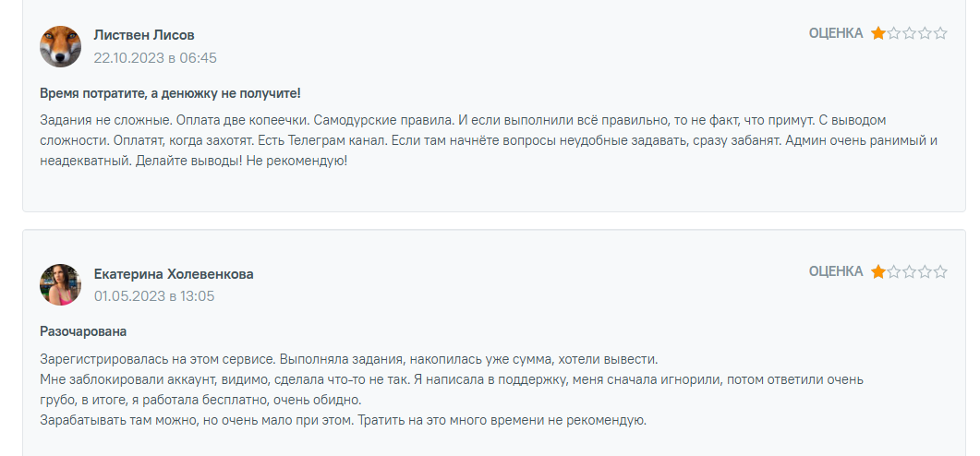Click ОЦЕНКА label on Листвен Лисов's review
The width and height of the screenshot is (980, 456).
[x=836, y=33]
